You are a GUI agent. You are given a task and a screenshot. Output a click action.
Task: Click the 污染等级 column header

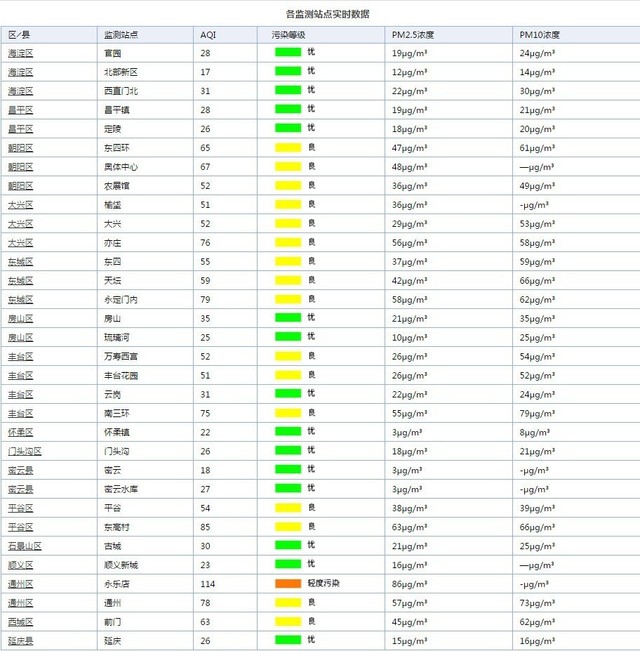[x=289, y=35]
